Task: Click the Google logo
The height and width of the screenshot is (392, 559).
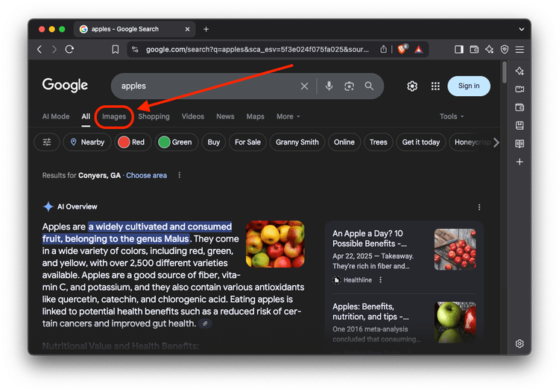Action: (65, 85)
